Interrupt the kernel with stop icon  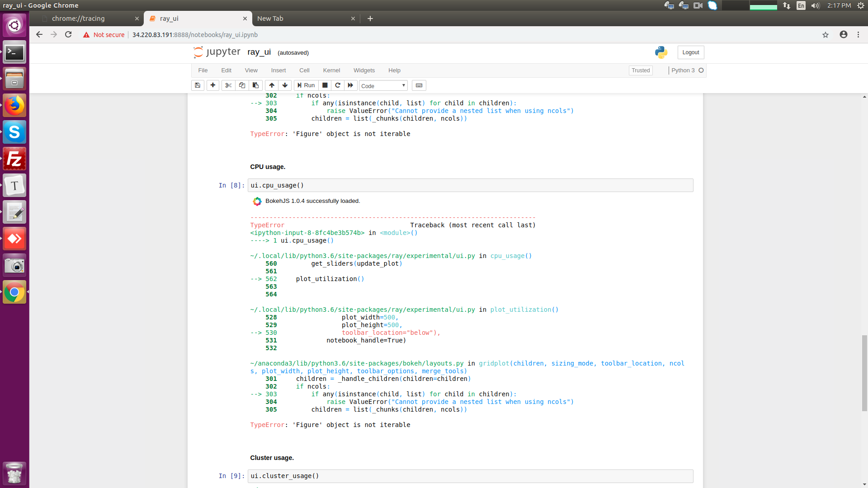[x=325, y=85]
